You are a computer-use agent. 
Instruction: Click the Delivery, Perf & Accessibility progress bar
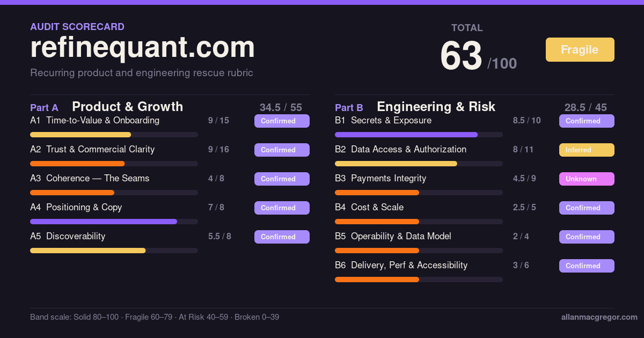pyautogui.click(x=419, y=280)
